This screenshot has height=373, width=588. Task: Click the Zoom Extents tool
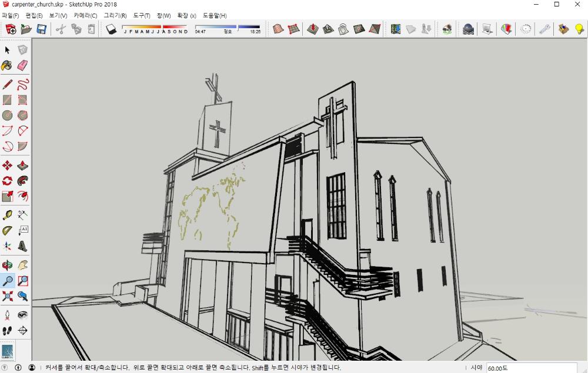[7, 295]
